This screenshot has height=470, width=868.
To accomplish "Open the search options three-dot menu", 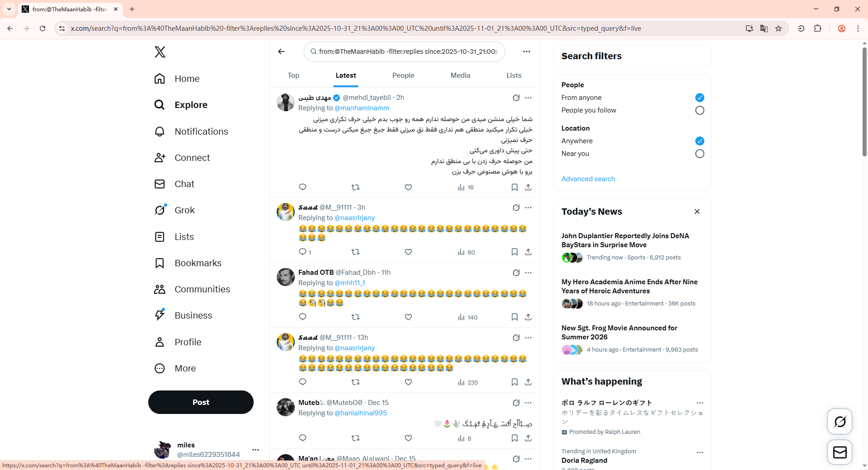I will (x=526, y=52).
